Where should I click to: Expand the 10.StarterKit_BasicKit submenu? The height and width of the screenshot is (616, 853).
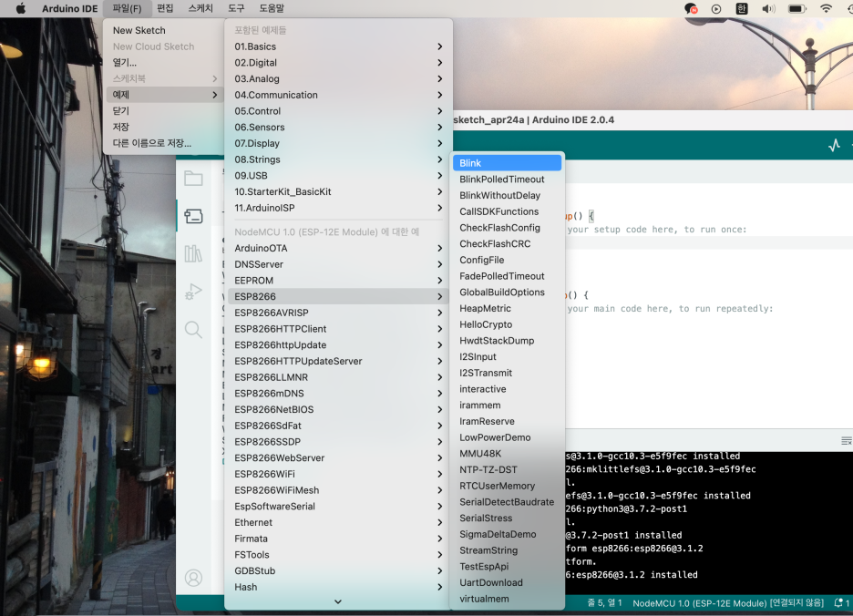338,191
